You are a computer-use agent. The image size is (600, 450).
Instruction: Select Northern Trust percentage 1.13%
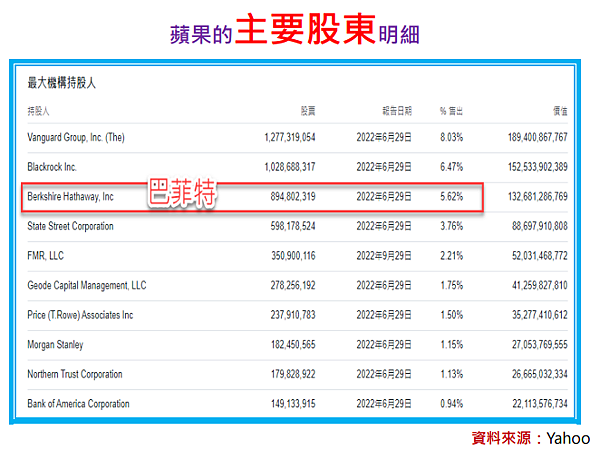pos(452,374)
